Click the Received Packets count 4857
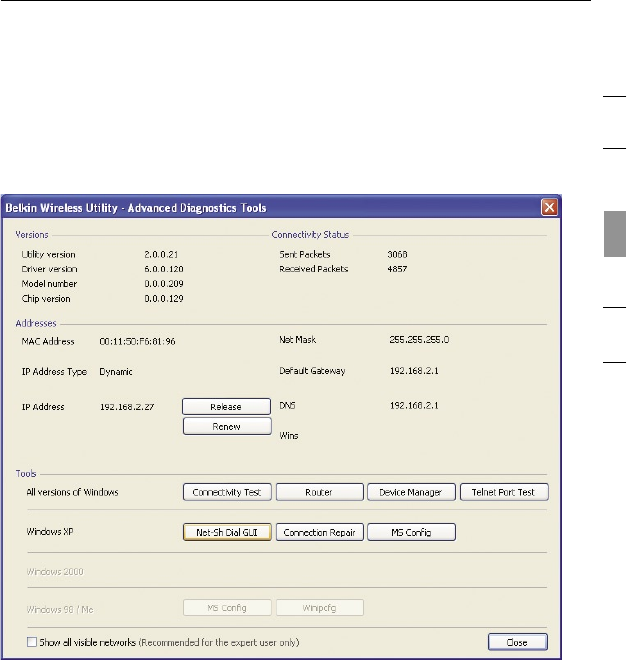 (398, 269)
